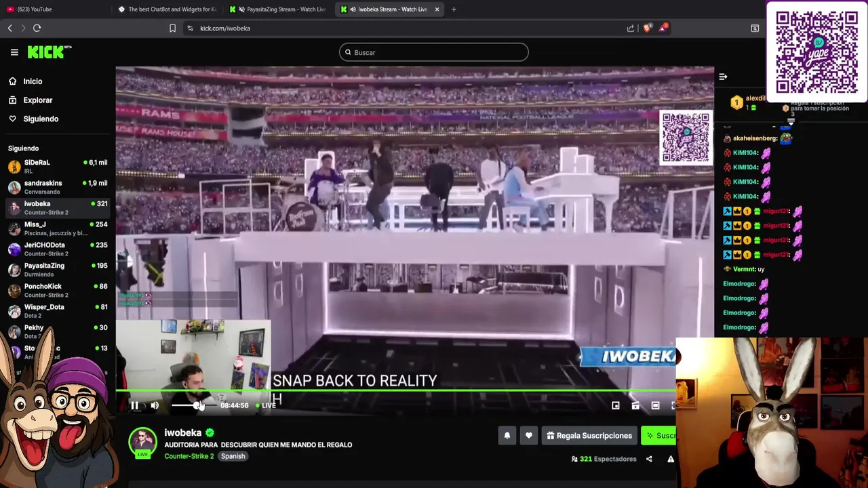This screenshot has height=488, width=868.
Task: Click the green verified badge next to iwobeka
Action: click(x=210, y=432)
